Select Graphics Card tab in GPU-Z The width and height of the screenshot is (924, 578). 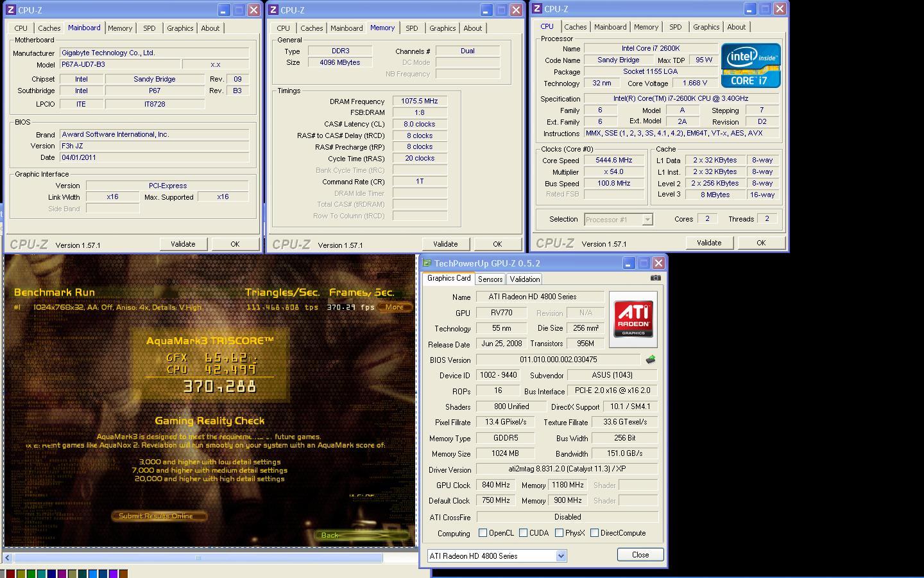coord(449,278)
